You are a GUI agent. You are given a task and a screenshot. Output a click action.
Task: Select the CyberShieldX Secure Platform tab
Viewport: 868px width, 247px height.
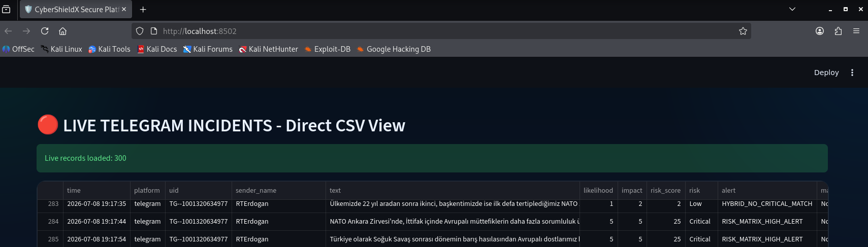click(x=76, y=9)
